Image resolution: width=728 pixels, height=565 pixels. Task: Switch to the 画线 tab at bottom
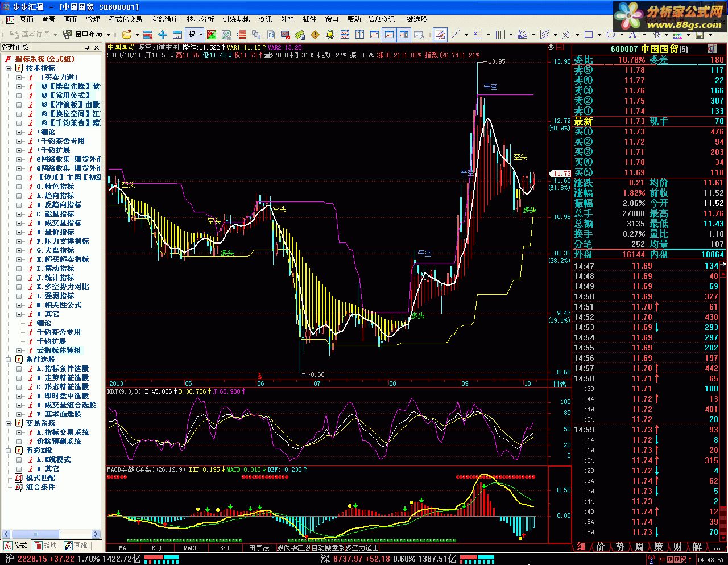coord(76,546)
